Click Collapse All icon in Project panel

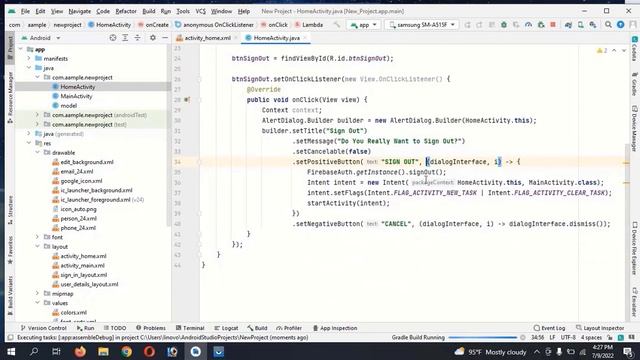click(137, 38)
